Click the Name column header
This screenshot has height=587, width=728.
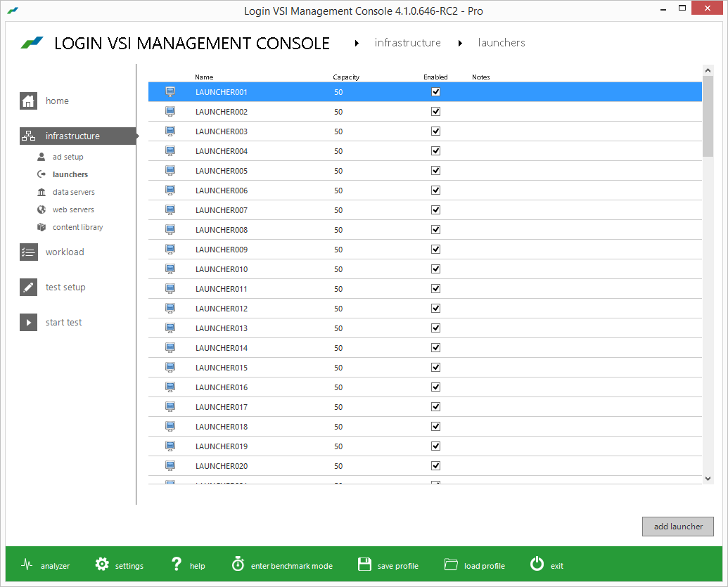pos(204,77)
